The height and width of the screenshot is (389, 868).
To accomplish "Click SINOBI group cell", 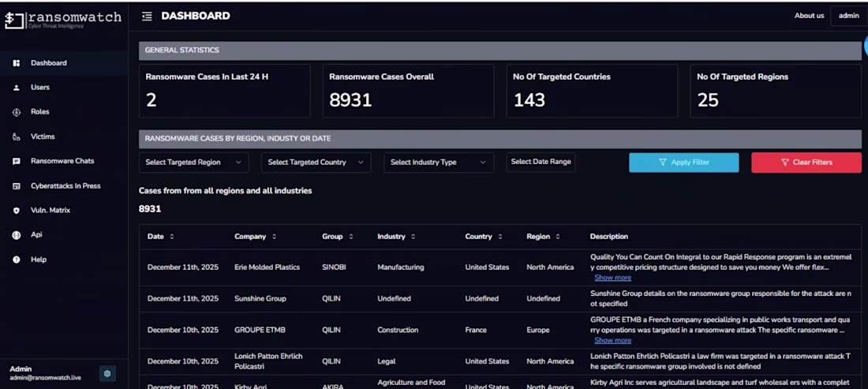I will [x=334, y=267].
